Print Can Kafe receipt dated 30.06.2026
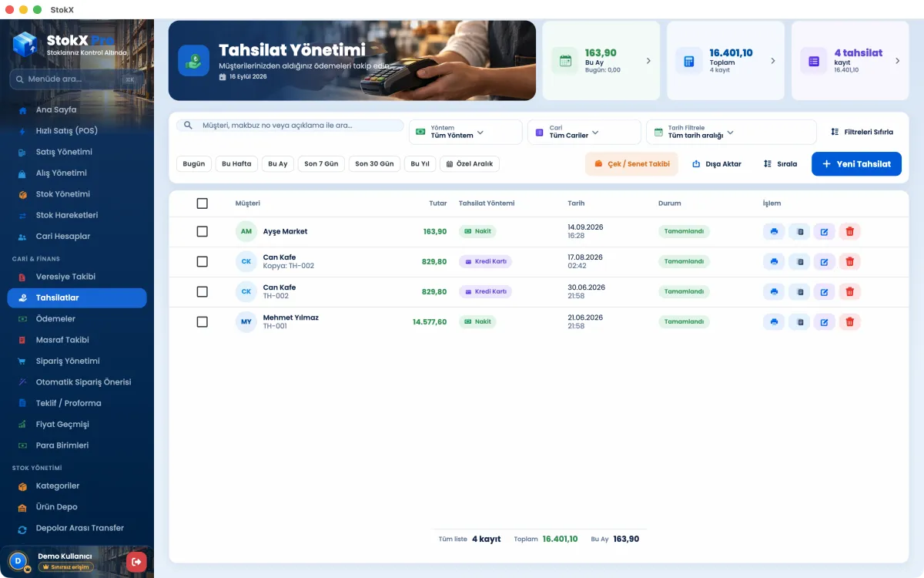This screenshot has width=924, height=578. (x=774, y=291)
